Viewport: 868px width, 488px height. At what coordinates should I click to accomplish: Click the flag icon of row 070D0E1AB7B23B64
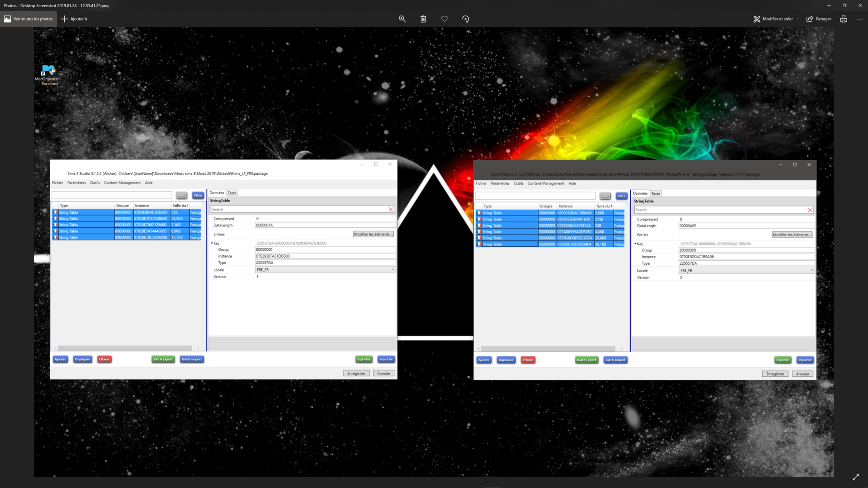479,244
